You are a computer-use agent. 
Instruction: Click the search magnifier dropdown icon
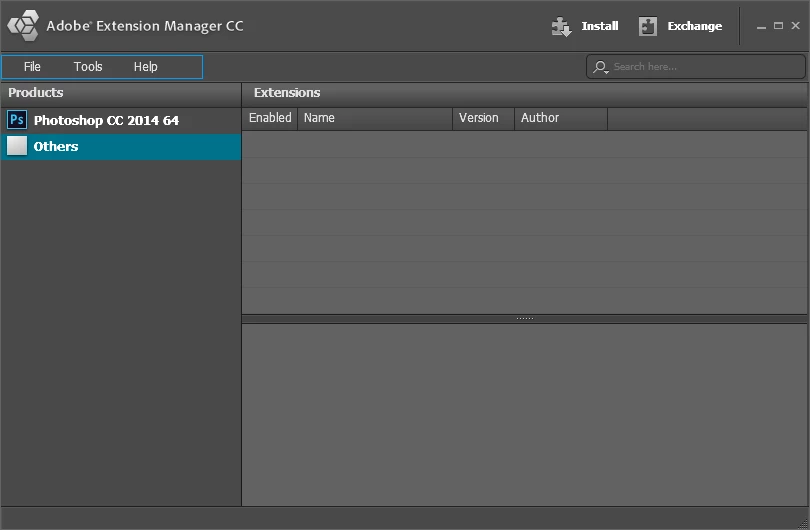[600, 67]
